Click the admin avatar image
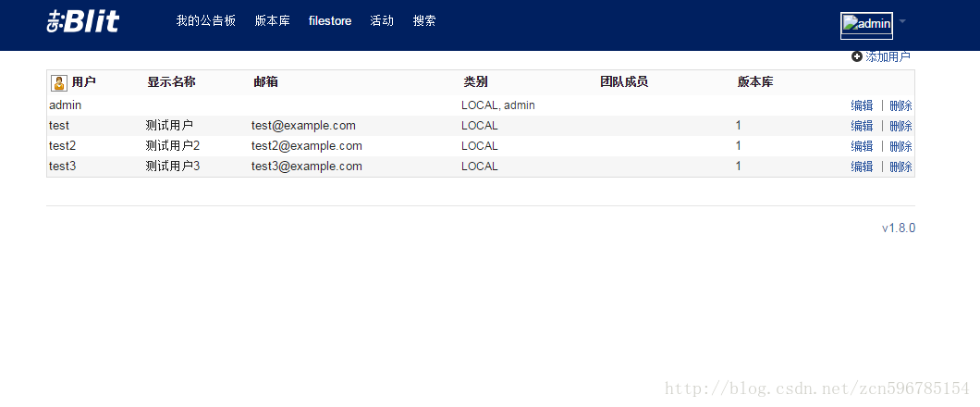Screen dimensions: 980x407 click(x=866, y=25)
